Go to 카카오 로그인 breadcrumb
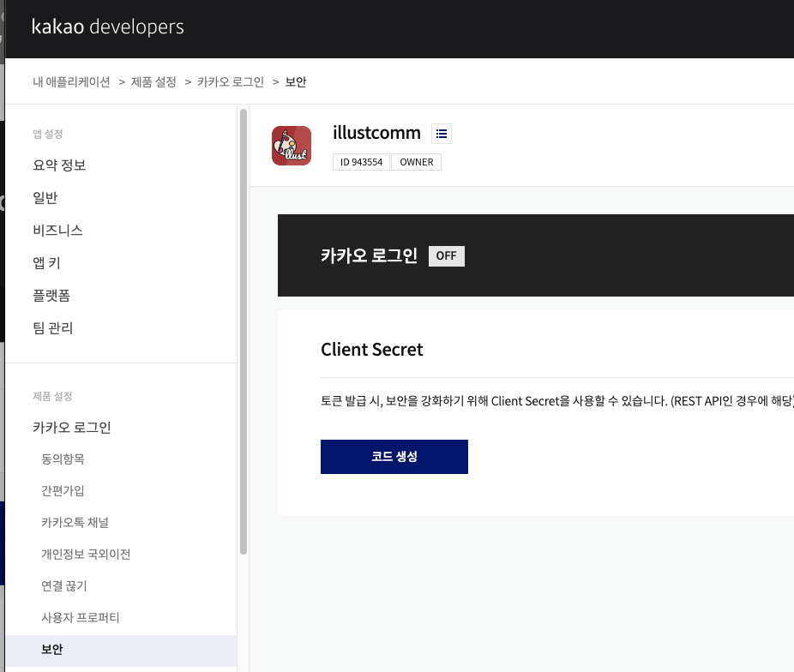 coord(231,82)
